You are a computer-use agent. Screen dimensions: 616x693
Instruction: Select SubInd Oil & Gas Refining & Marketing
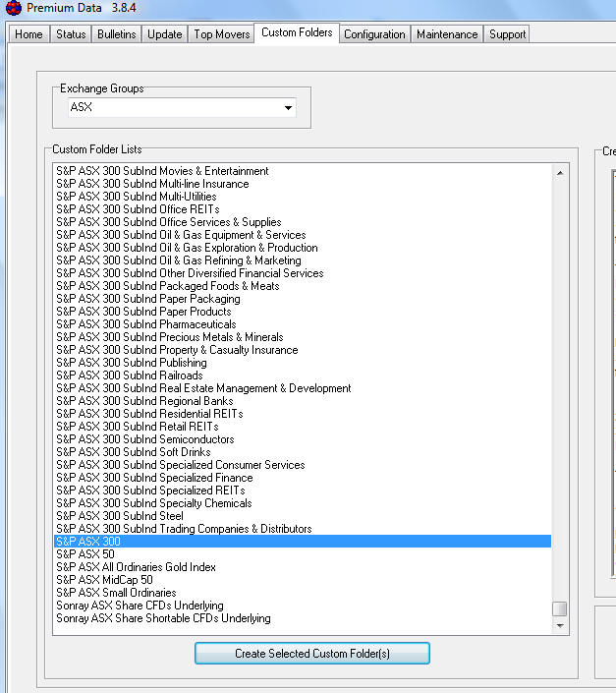click(x=303, y=260)
